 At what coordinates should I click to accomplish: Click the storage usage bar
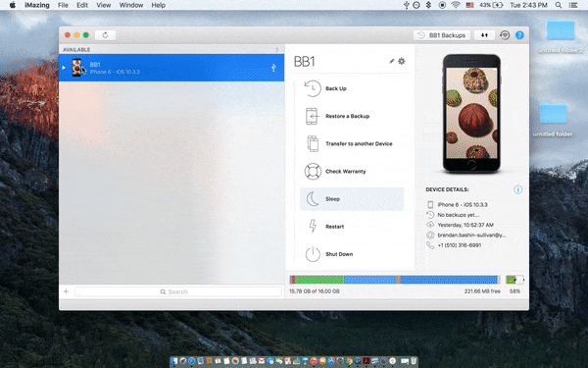(395, 280)
